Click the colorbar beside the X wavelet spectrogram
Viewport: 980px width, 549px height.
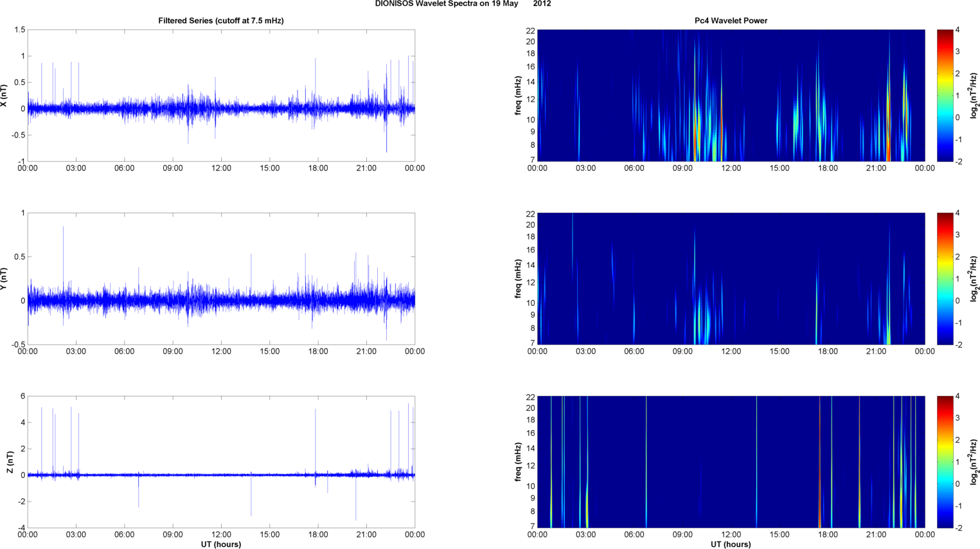click(x=945, y=96)
